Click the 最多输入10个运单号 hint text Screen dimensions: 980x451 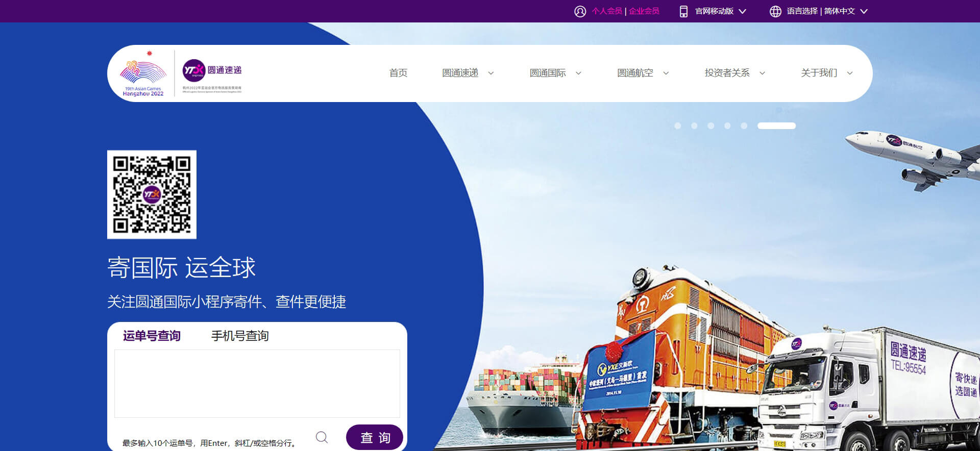pos(210,443)
